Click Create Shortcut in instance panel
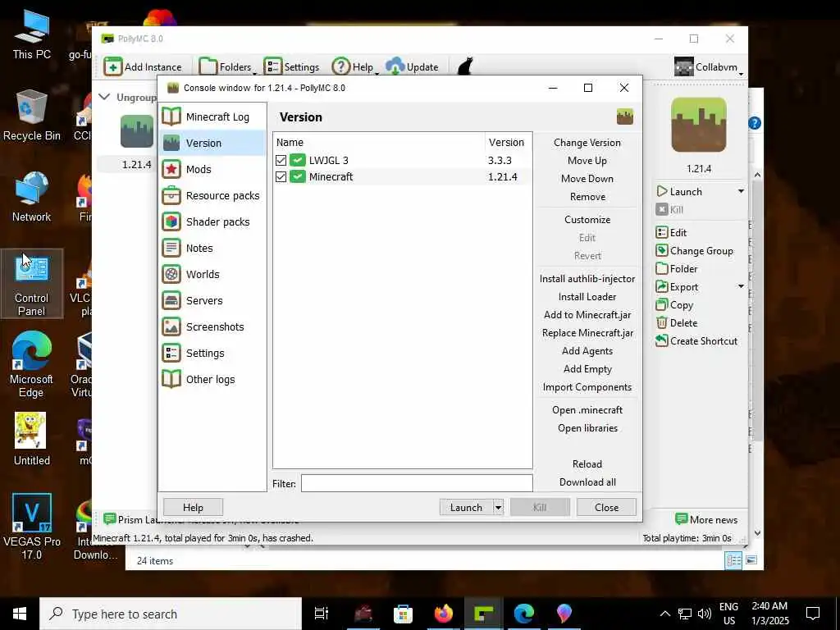The image size is (840, 630). pyautogui.click(x=696, y=340)
